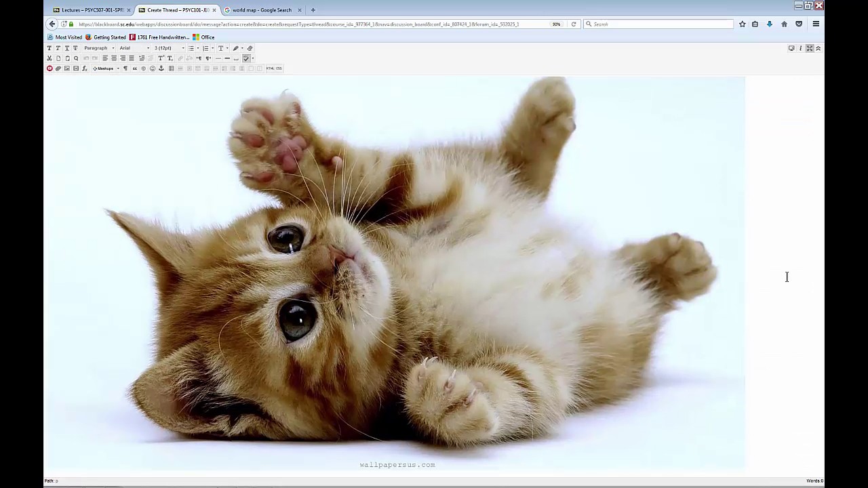Image resolution: width=868 pixels, height=488 pixels.
Task: Switch to Lectures PSYC507 tab
Action: click(x=92, y=10)
